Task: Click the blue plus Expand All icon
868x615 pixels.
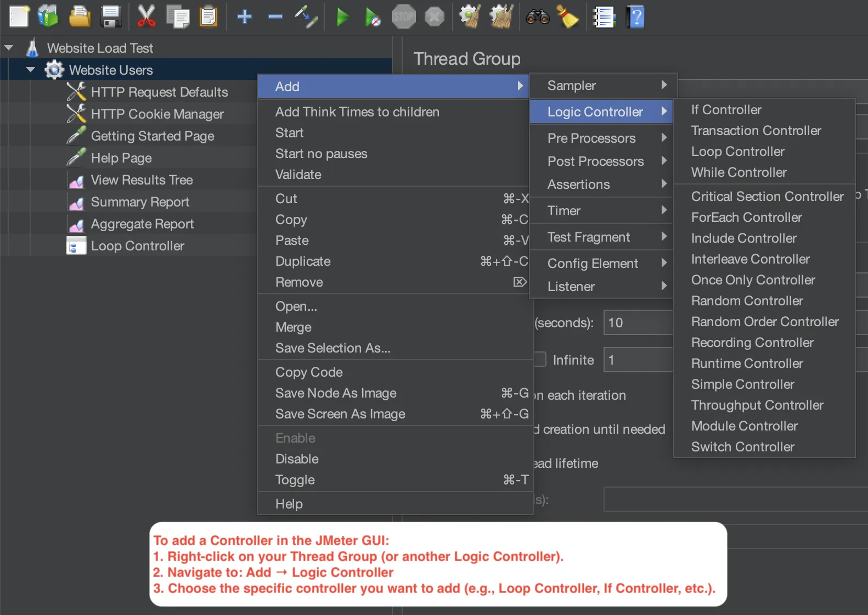Action: coord(245,17)
